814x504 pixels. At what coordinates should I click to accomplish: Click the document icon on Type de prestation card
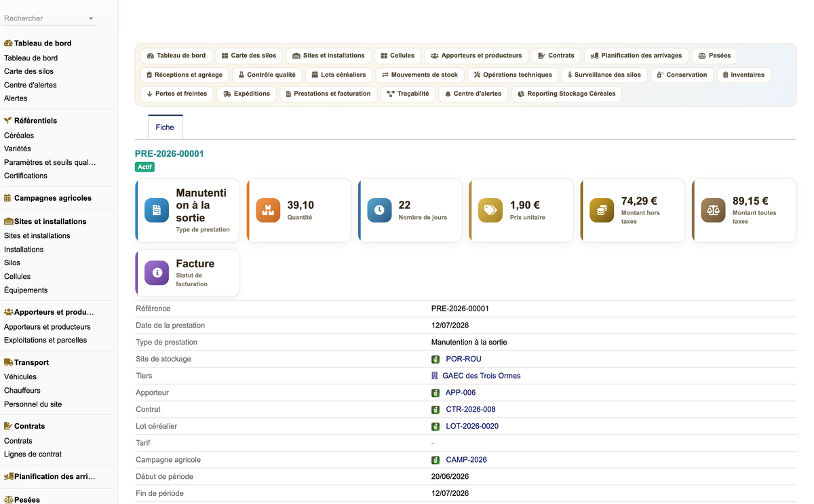pyautogui.click(x=157, y=210)
